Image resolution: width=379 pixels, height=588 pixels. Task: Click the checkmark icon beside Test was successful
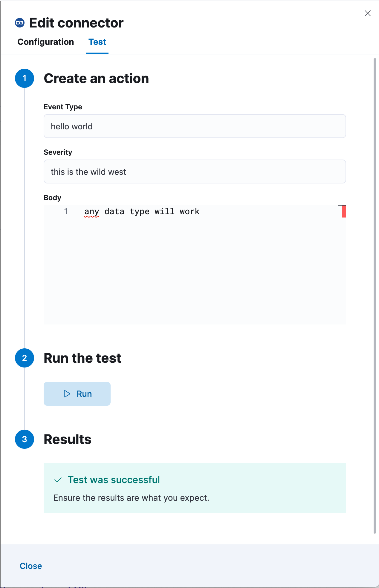click(57, 479)
